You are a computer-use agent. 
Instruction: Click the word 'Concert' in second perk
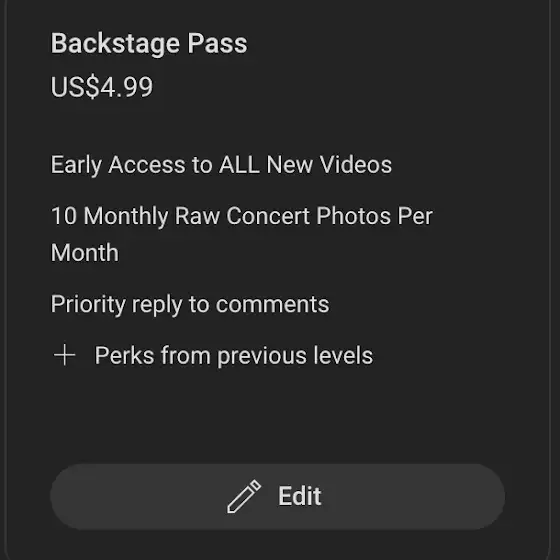pyautogui.click(x=268, y=216)
